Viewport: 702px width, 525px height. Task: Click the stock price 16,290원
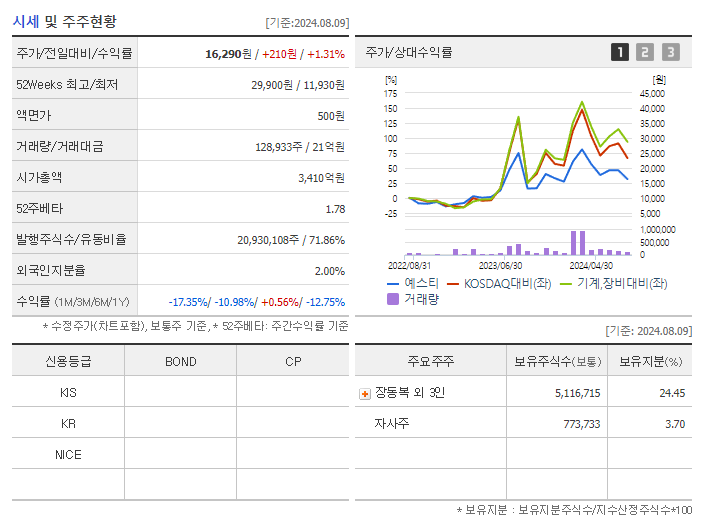click(x=228, y=54)
